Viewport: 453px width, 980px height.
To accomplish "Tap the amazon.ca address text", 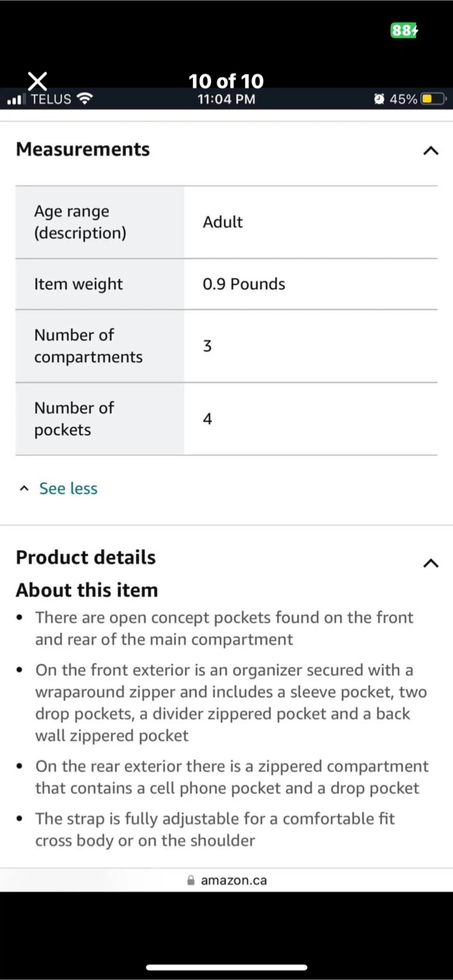I will click(x=234, y=880).
